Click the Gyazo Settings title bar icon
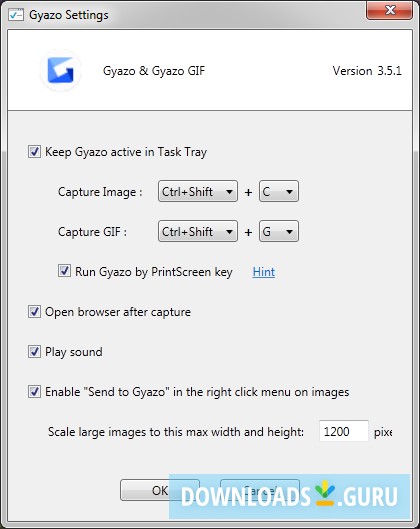 pos(16,15)
